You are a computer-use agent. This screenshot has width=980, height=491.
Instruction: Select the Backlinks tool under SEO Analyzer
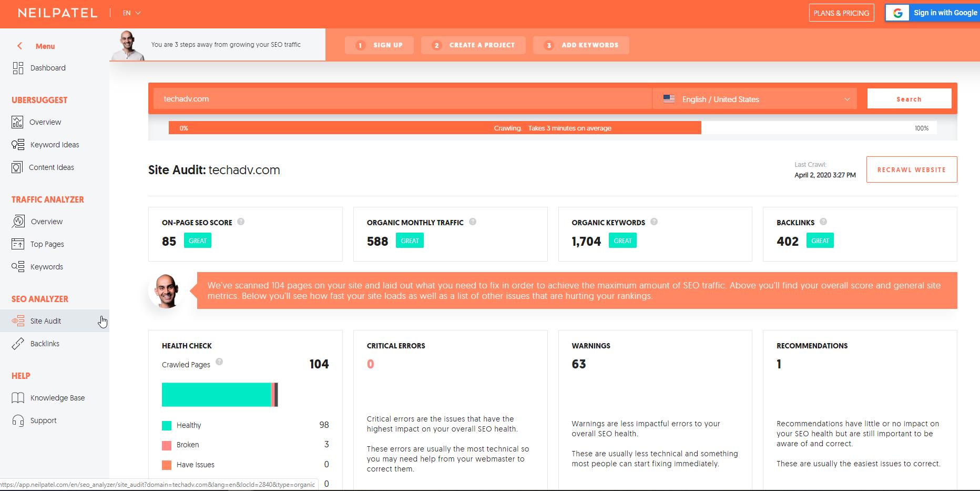[x=45, y=343]
